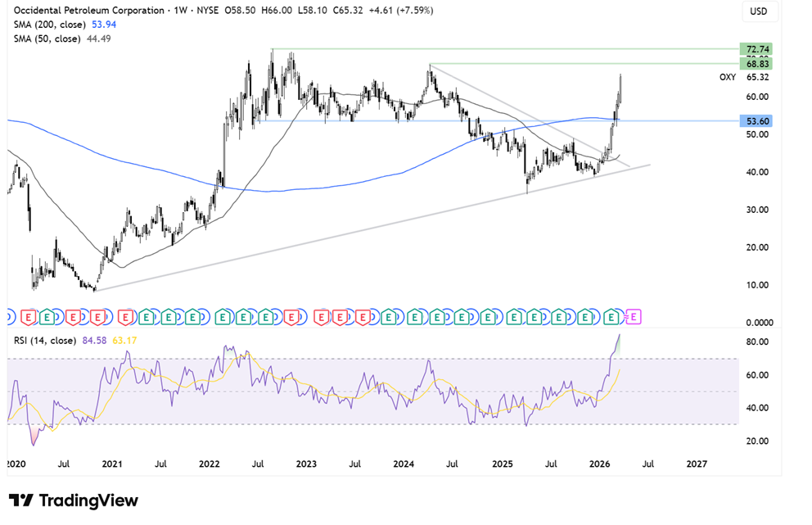Click the 60.00 price axis label
The height and width of the screenshot is (525, 812).
click(x=757, y=97)
